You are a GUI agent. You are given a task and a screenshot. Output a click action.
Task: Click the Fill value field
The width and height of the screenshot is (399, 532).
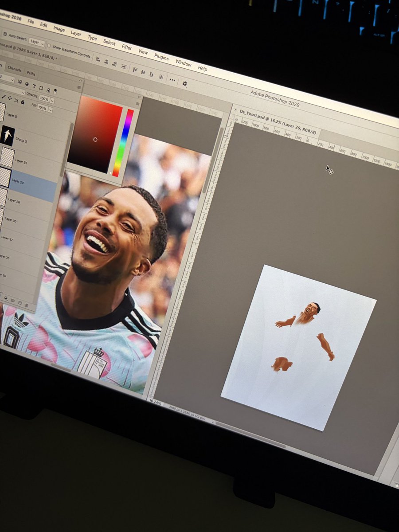click(x=43, y=108)
